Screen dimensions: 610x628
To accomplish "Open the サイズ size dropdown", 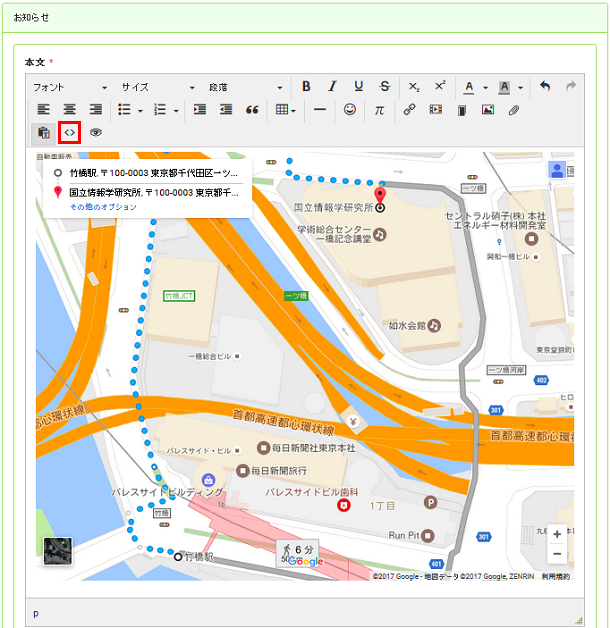I will (x=158, y=87).
